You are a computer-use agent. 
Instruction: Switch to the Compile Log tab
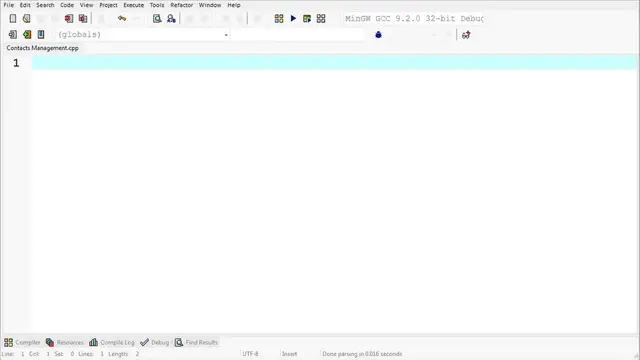click(112, 342)
